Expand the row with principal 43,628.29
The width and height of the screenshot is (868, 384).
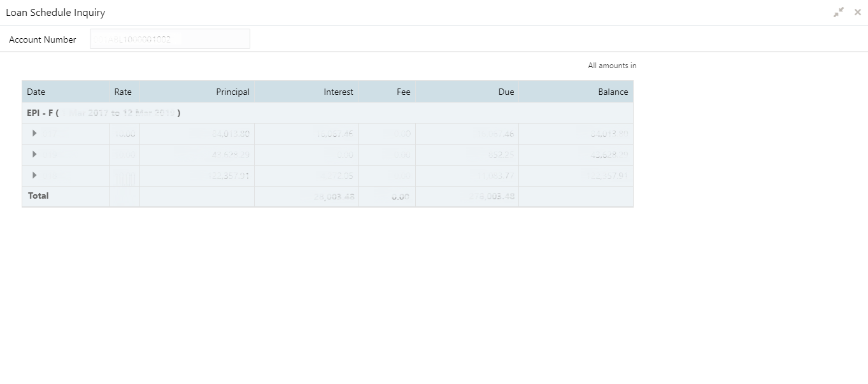[34, 154]
